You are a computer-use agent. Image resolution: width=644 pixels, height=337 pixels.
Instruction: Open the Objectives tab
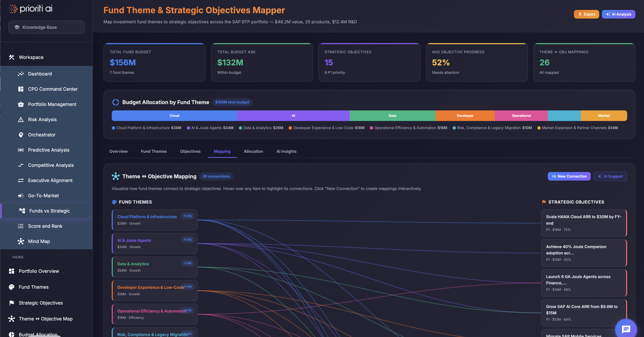pos(190,151)
